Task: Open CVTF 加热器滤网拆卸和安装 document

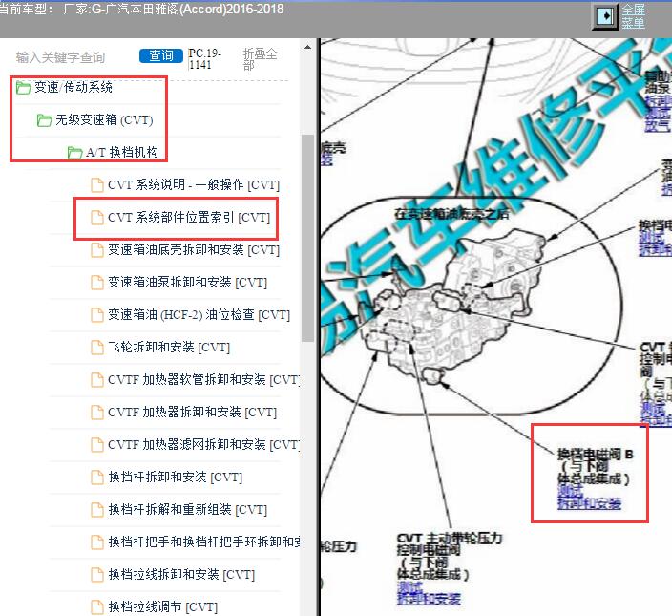Action: point(203,444)
